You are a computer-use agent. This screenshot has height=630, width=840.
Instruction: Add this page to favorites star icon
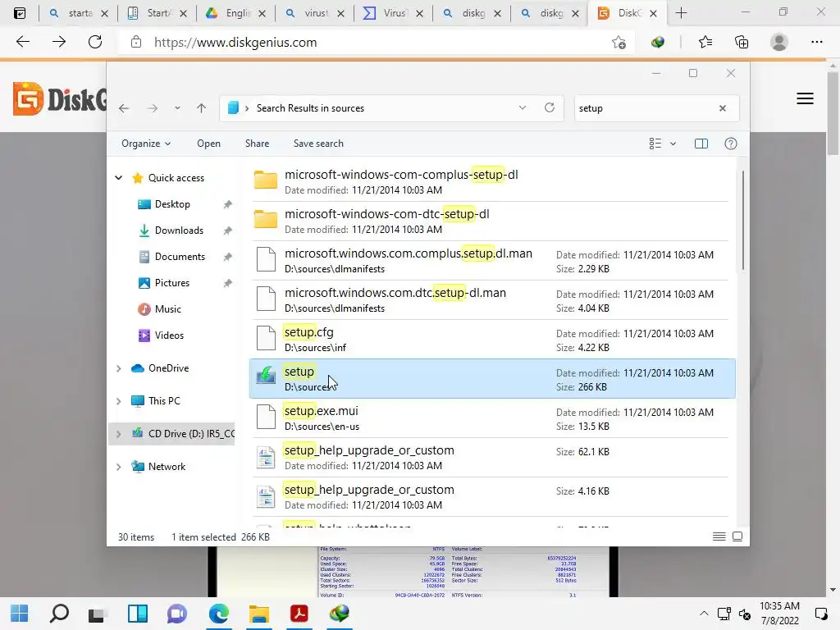[x=619, y=43]
